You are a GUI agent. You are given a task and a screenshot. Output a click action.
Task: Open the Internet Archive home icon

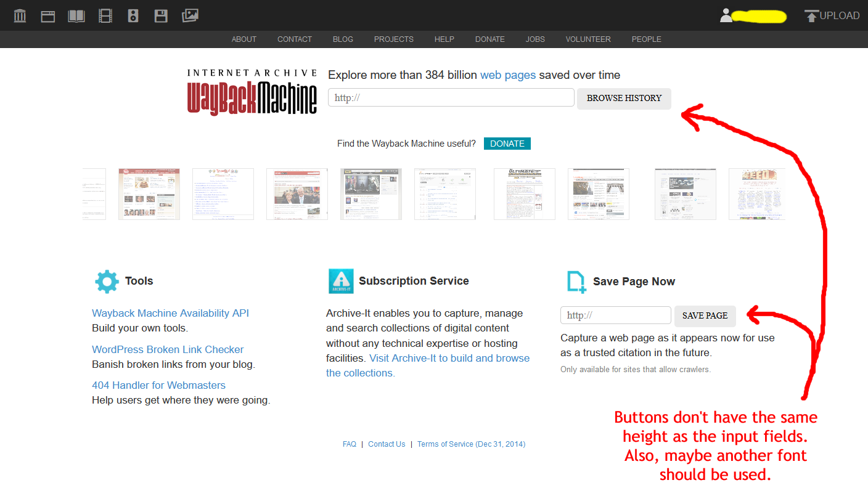tap(20, 15)
